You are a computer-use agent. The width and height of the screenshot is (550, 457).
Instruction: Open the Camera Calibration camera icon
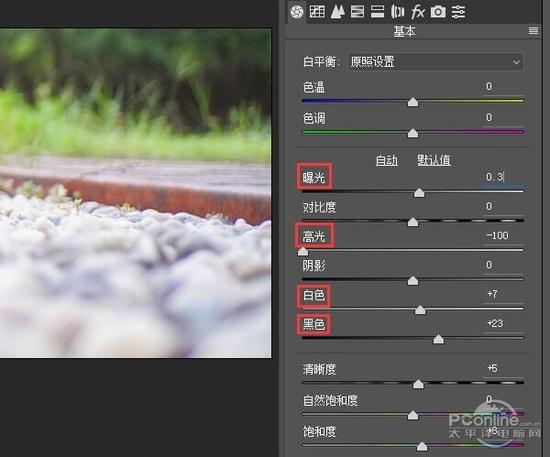[x=438, y=12]
